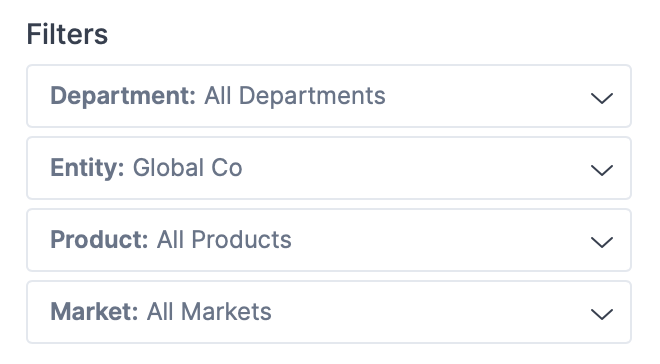Screen dimensions: 660x364
Task: Click the 'Filters' section heading
Action: click(x=67, y=34)
